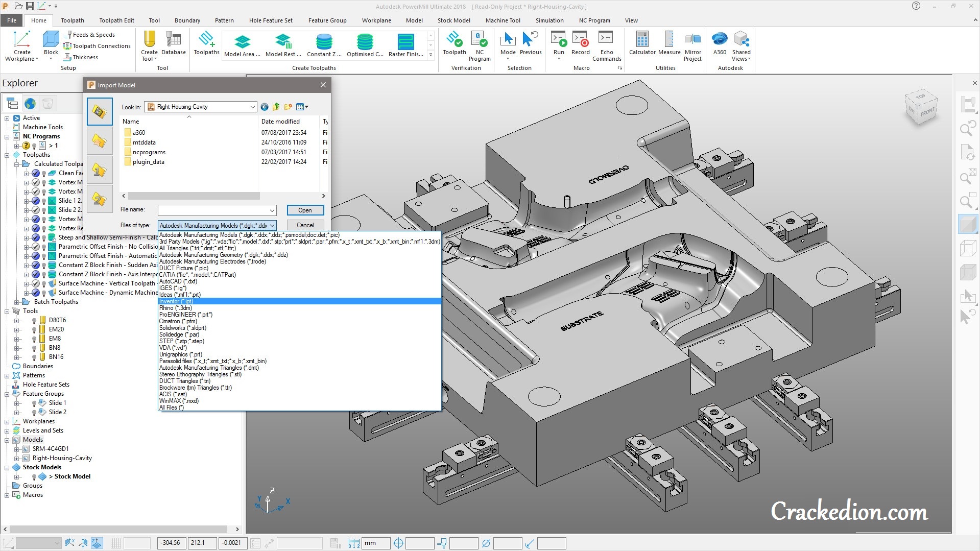This screenshot has height=551, width=980.
Task: Click the Run macro icon
Action: (x=559, y=40)
